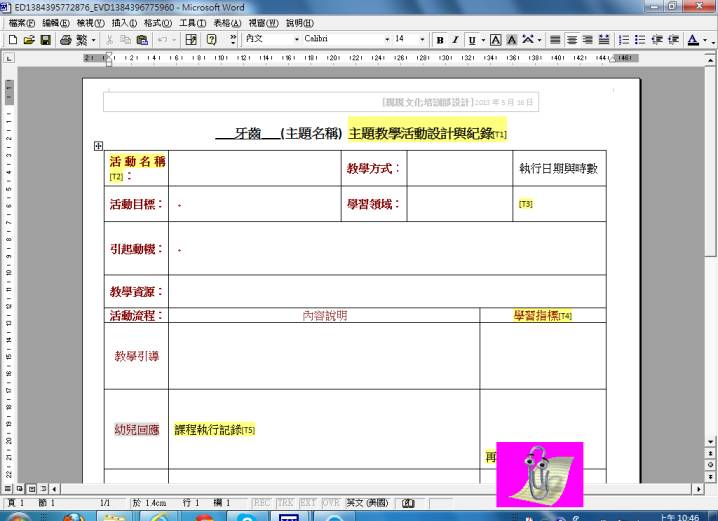718x521 pixels.
Task: Click the 格式(O) menu item
Action: point(158,22)
